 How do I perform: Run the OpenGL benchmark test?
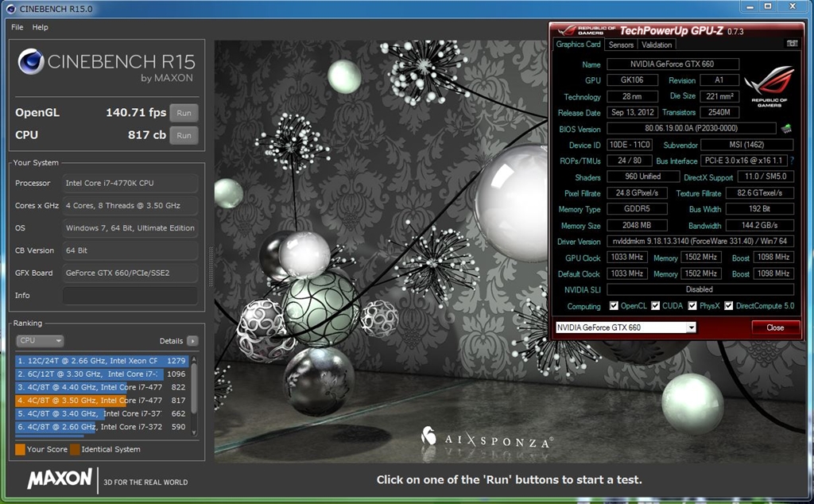[x=184, y=113]
